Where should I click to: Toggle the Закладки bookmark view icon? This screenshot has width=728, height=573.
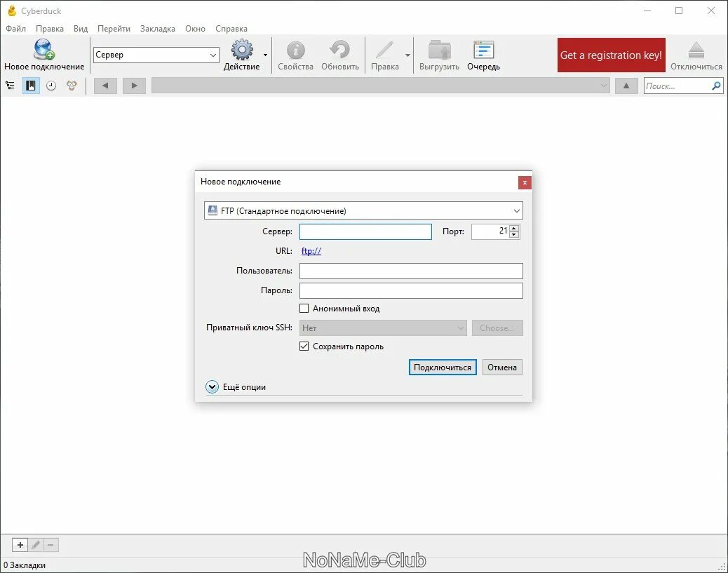click(31, 85)
